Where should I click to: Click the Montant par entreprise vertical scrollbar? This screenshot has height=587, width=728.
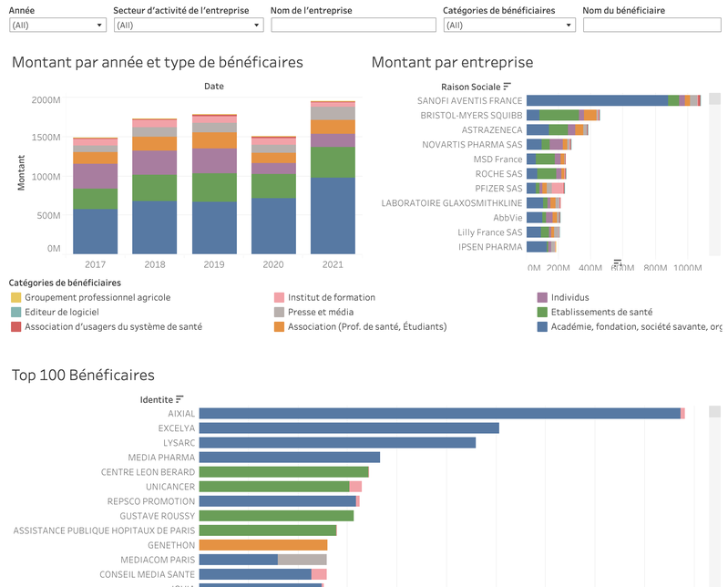click(714, 173)
